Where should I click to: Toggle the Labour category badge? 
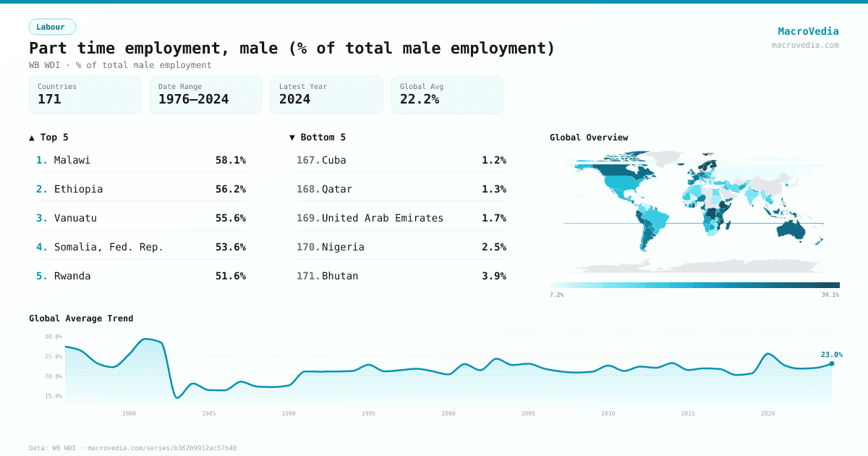(x=52, y=26)
